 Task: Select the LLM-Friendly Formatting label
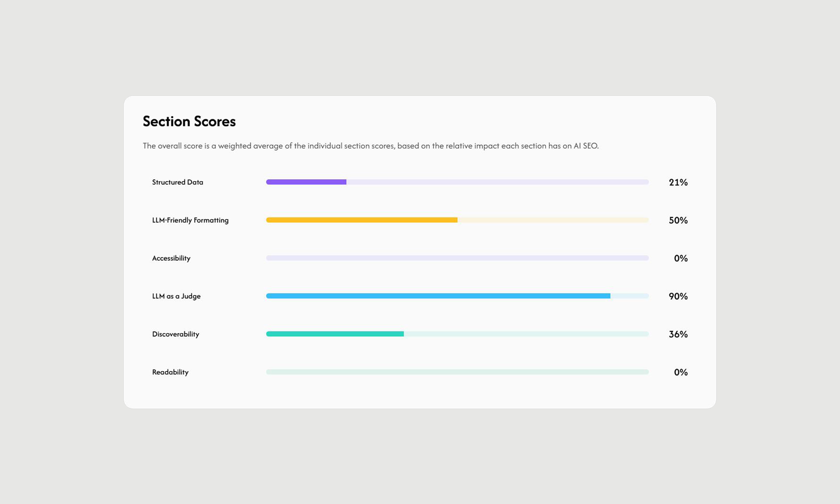pos(190,220)
